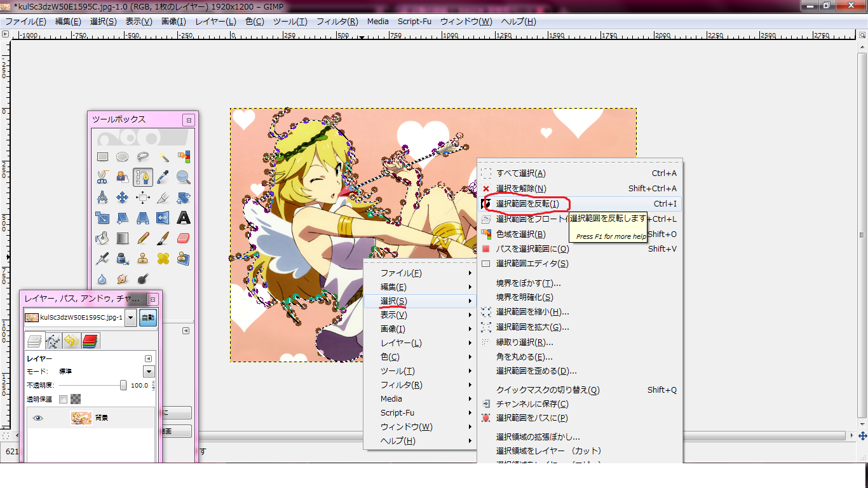Open canvas navigation icon at bottom right
Image resolution: width=868 pixels, height=488 pixels.
[863, 436]
